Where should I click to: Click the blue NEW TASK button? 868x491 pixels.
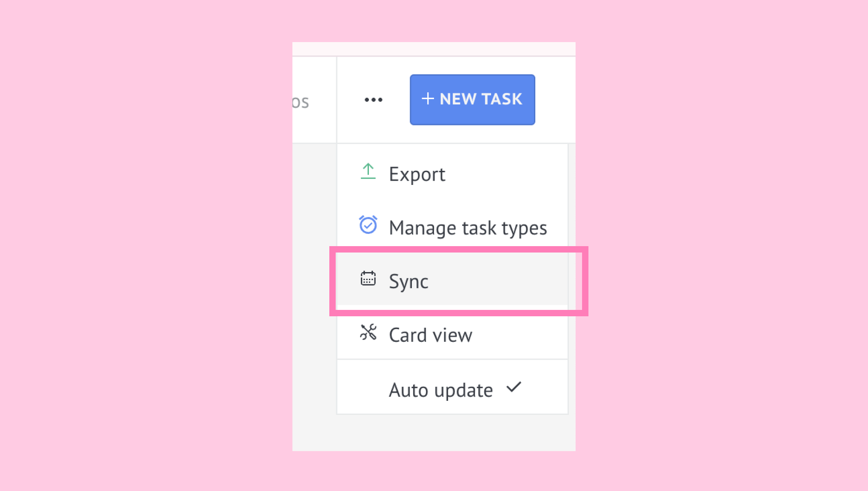pyautogui.click(x=472, y=99)
